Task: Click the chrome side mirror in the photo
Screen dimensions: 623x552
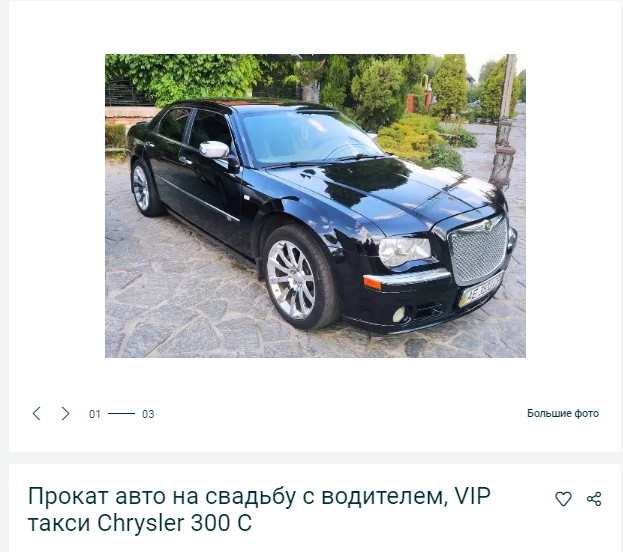Action: pyautogui.click(x=214, y=149)
